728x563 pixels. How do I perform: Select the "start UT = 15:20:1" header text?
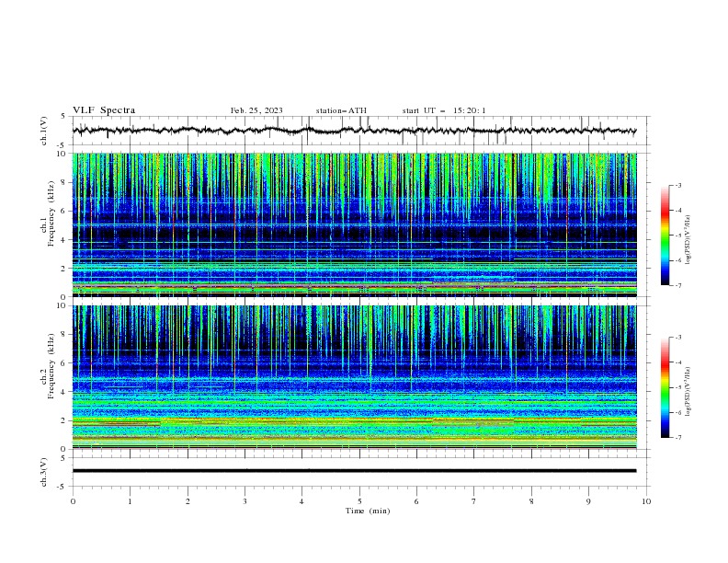[444, 110]
